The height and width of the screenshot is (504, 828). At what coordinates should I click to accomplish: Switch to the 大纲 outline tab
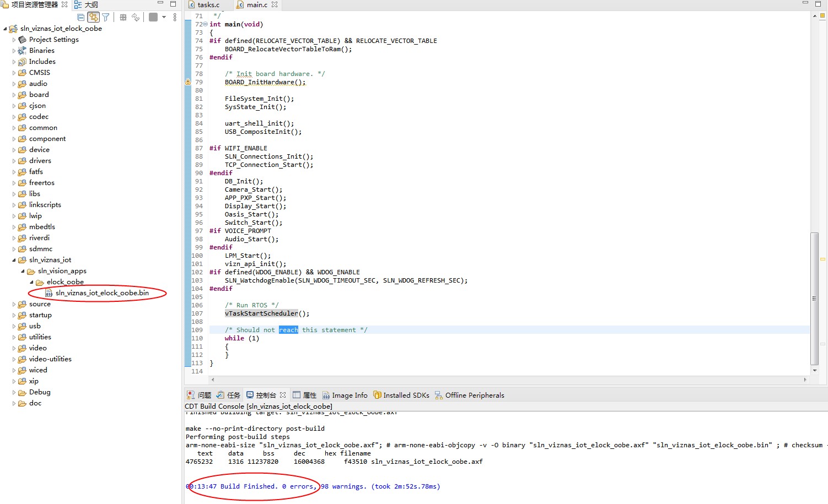[87, 4]
